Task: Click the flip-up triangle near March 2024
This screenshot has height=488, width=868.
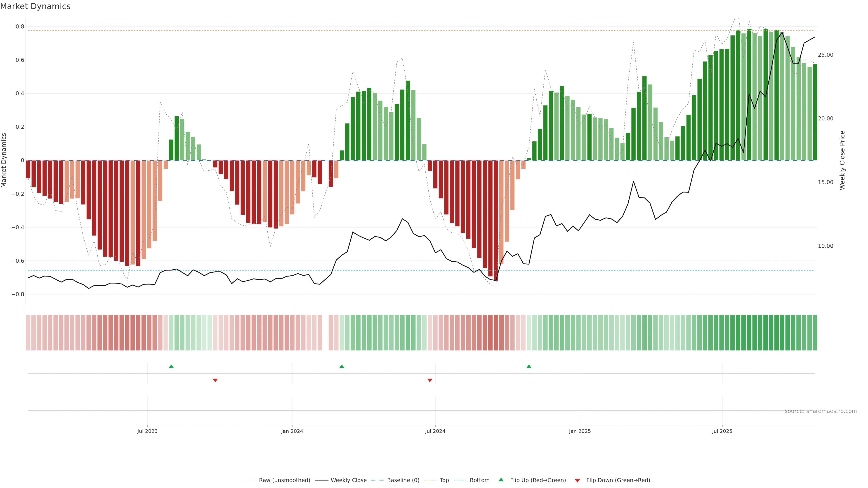Action: pyautogui.click(x=342, y=366)
